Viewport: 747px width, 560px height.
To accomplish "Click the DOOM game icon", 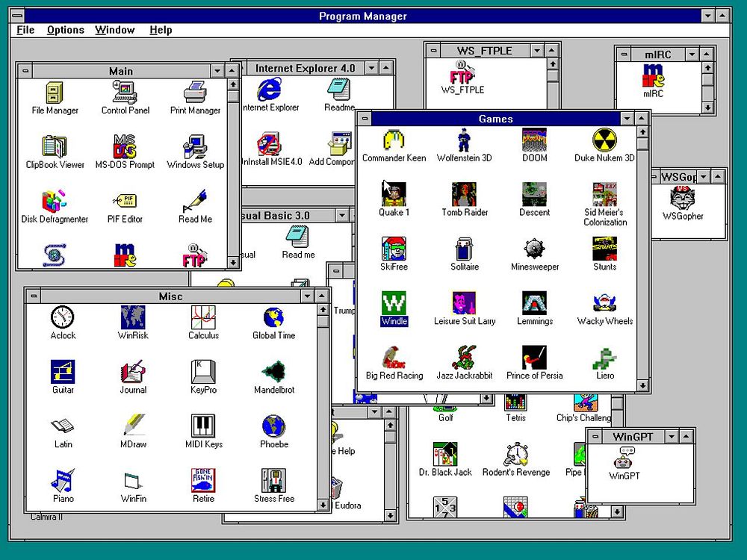I will click(535, 140).
